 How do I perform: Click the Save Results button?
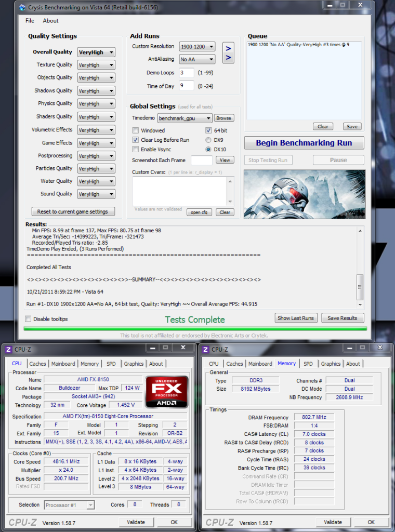click(342, 318)
